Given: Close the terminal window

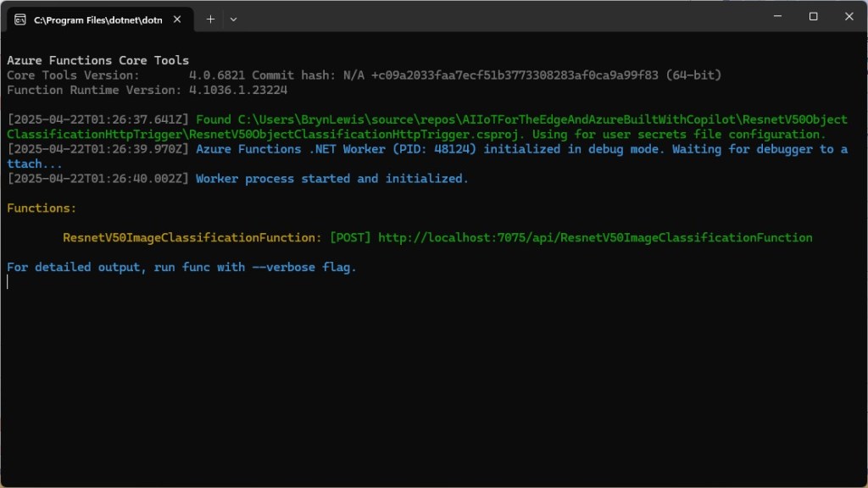Looking at the screenshot, I should click(849, 16).
